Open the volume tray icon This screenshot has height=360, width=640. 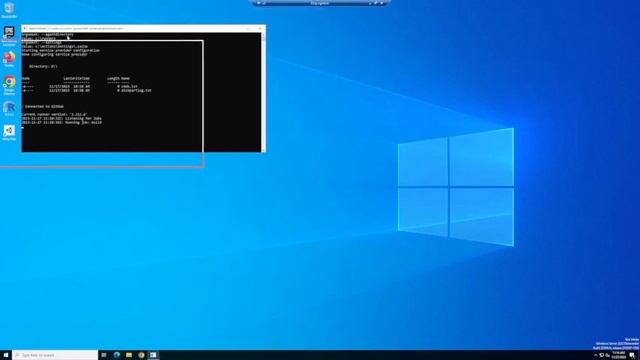coord(608,356)
